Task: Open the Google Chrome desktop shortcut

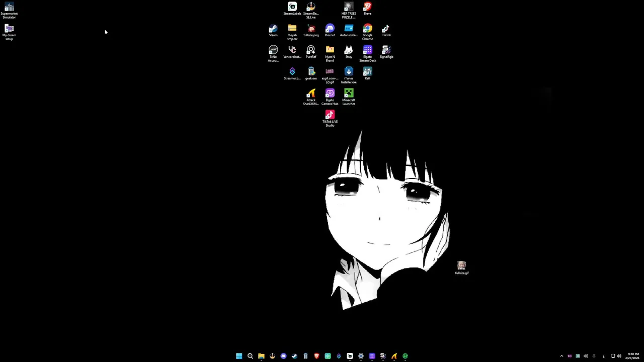Action: point(368,32)
